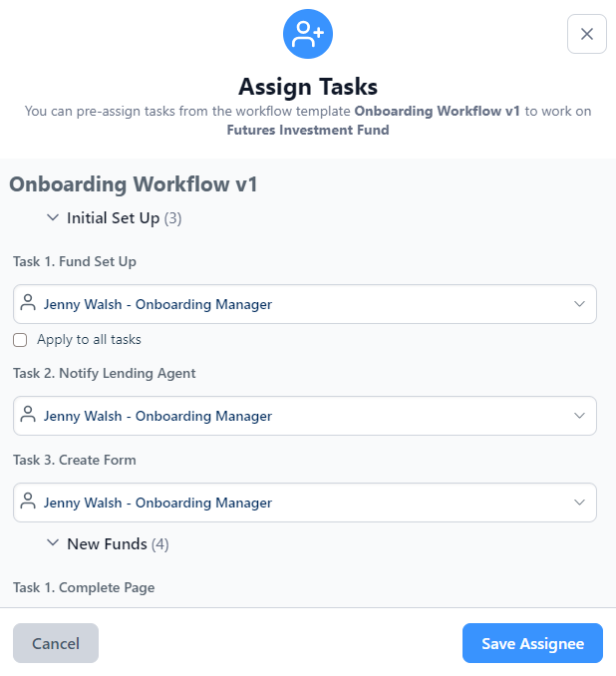Viewport: 616px width, 676px height.
Task: Open Create Form assignee dropdown arrow
Action: (580, 503)
